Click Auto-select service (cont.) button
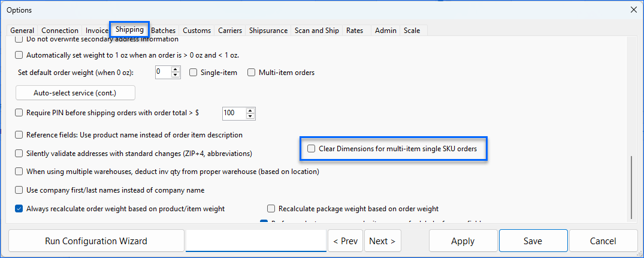 coord(75,93)
